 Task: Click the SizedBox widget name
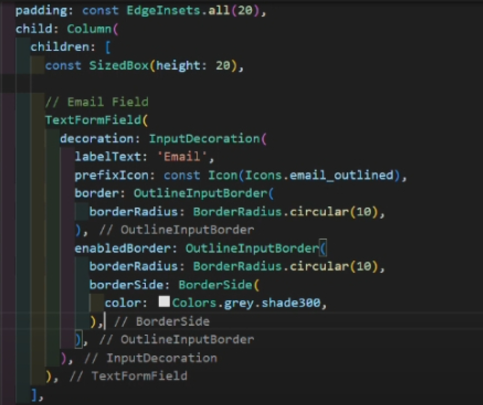click(x=119, y=65)
